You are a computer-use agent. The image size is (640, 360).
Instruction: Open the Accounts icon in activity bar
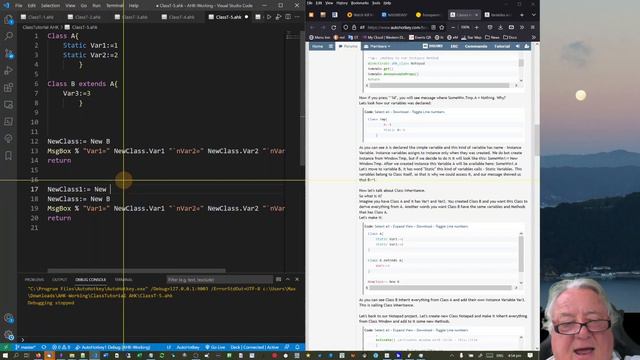8,318
